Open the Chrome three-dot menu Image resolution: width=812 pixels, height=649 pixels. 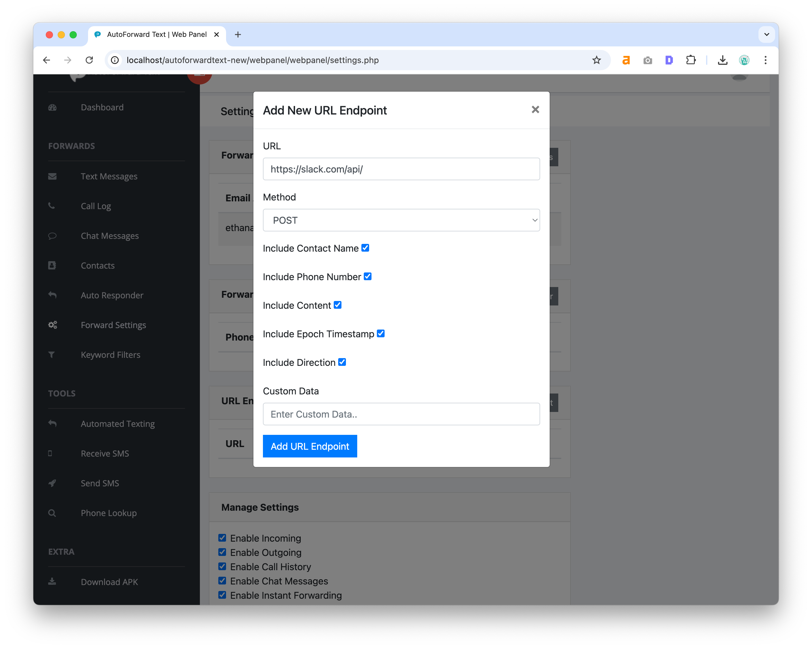pos(765,60)
